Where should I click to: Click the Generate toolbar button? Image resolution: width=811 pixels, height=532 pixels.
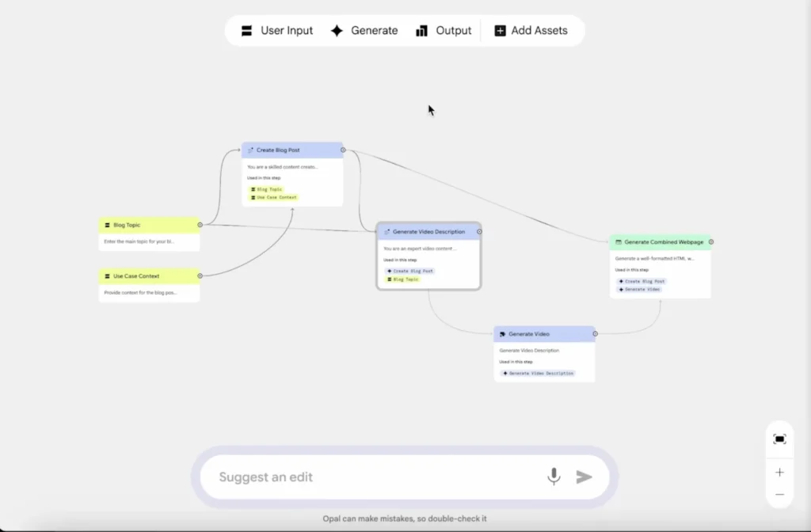(x=364, y=31)
